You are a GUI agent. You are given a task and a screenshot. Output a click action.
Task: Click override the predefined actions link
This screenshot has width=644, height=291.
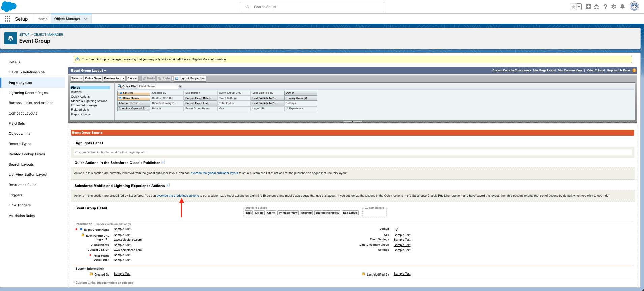(x=178, y=196)
